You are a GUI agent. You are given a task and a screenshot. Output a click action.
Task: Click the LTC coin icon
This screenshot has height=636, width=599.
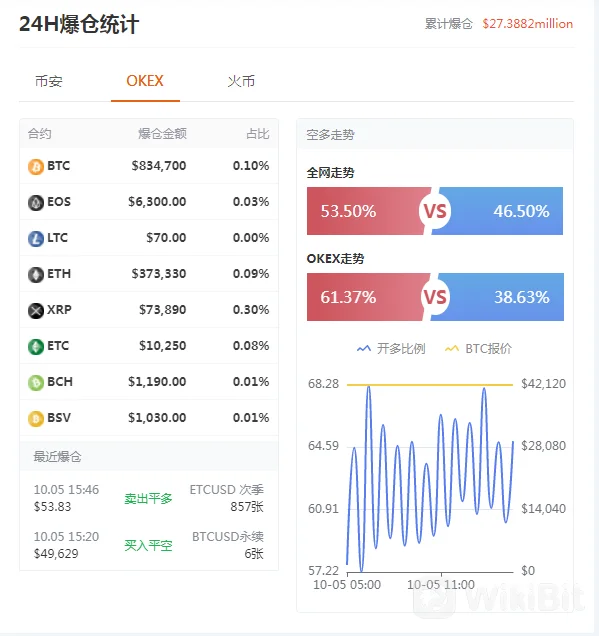[36, 238]
